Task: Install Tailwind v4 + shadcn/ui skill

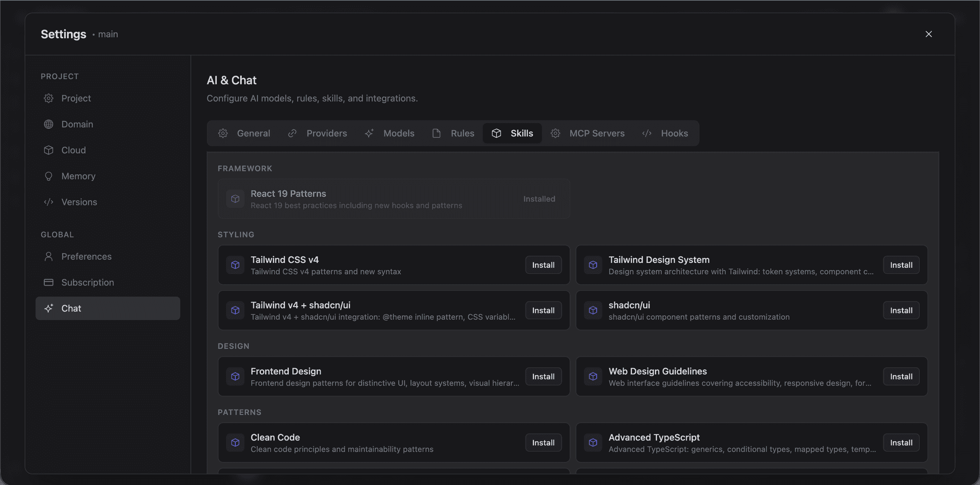Action: [543, 310]
